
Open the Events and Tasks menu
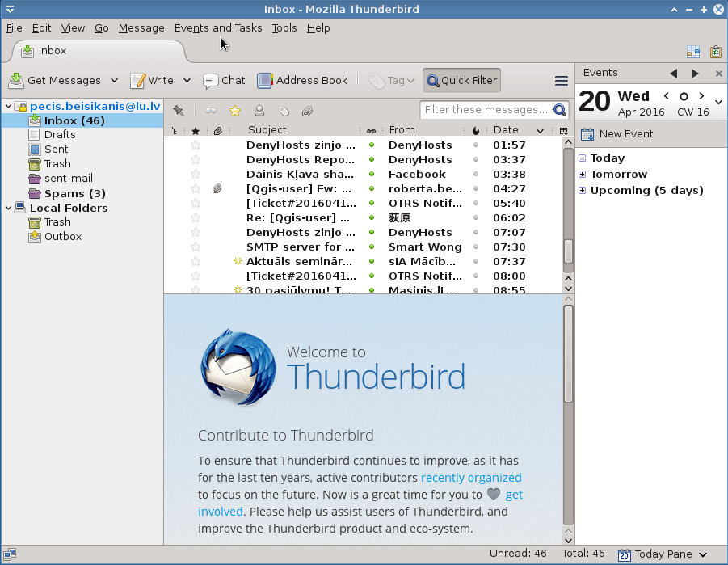click(x=218, y=27)
